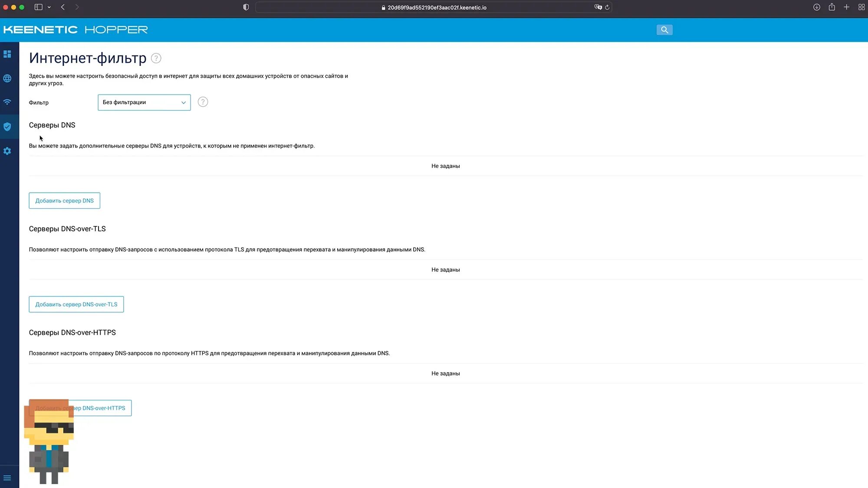Click help icon next to Интернет-фильтр title

156,58
